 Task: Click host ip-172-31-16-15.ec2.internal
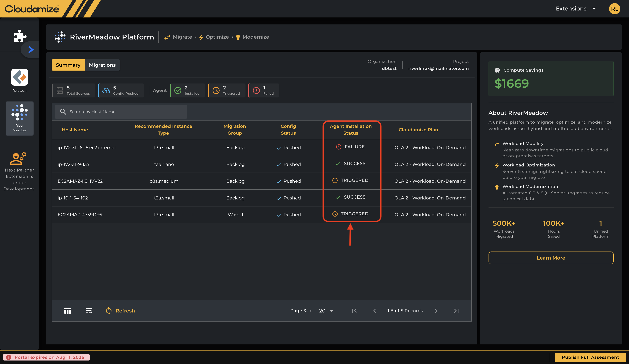(87, 148)
